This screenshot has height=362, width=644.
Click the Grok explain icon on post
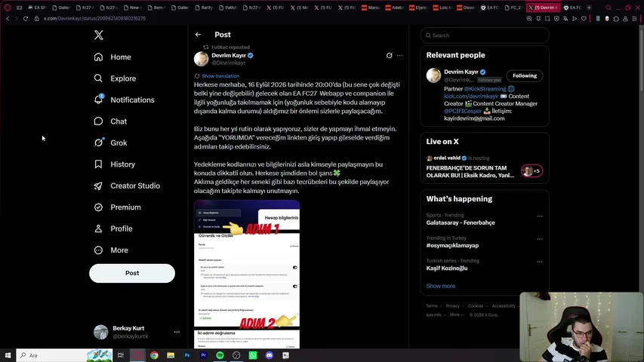pyautogui.click(x=390, y=55)
